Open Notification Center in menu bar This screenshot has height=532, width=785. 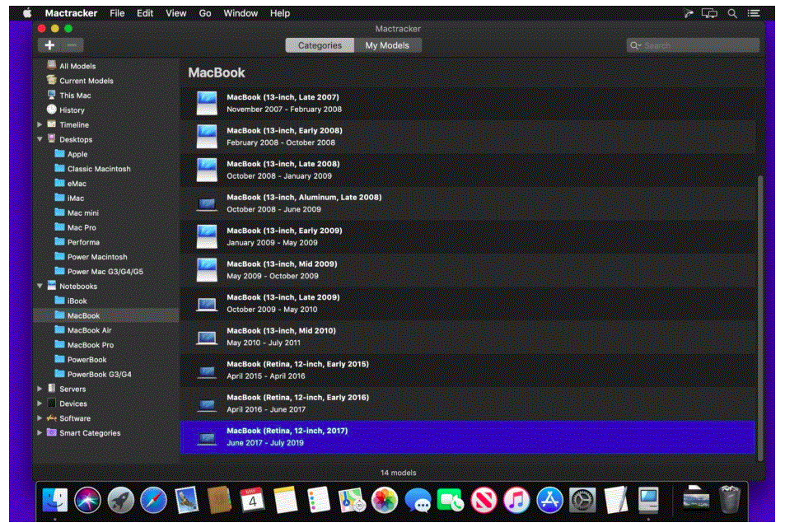754,13
